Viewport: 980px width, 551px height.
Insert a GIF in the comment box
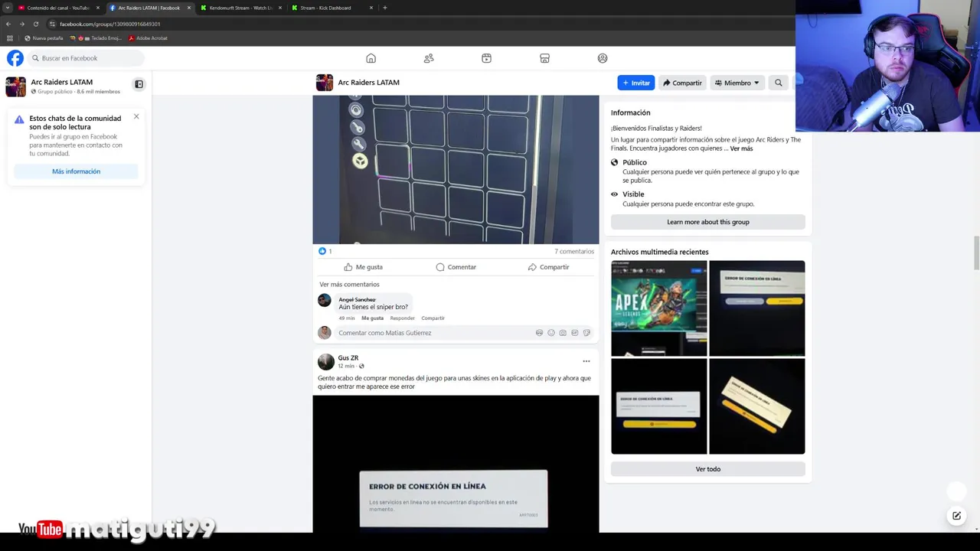coord(575,333)
